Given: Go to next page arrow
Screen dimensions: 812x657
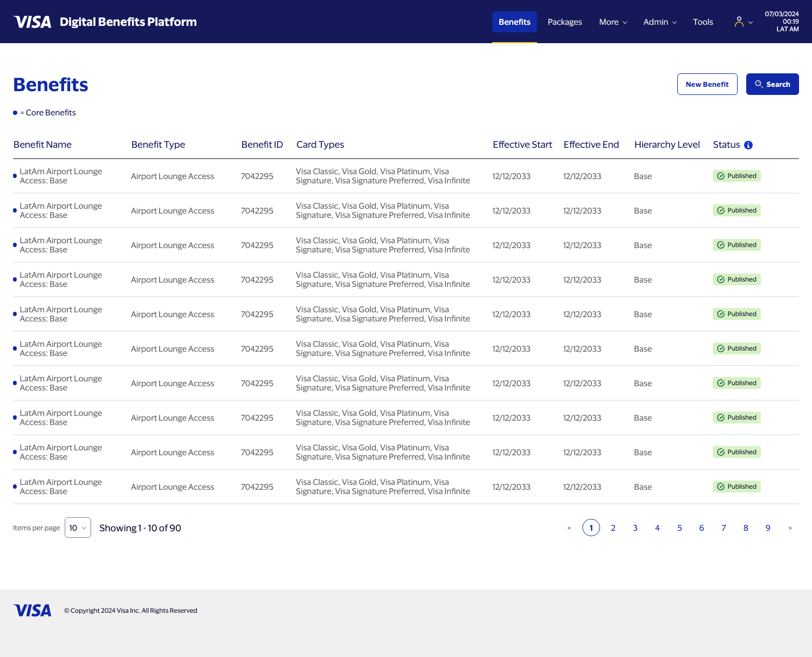Looking at the screenshot, I should click(790, 528).
